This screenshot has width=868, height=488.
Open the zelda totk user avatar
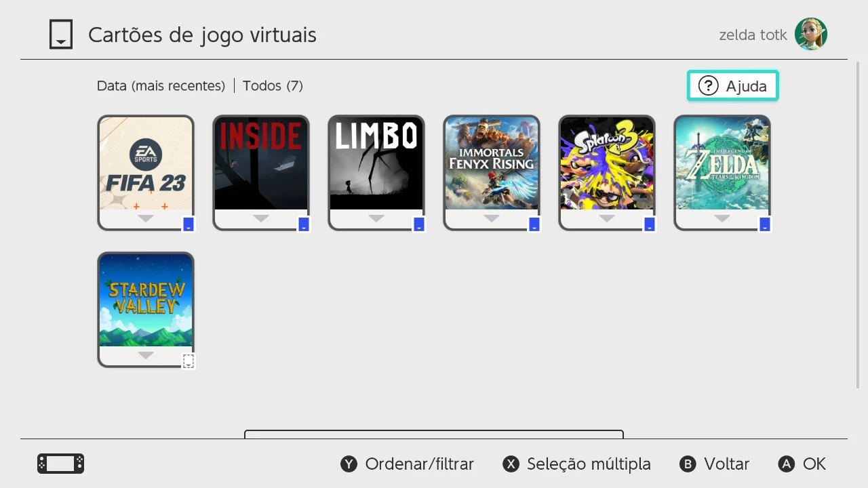point(811,34)
